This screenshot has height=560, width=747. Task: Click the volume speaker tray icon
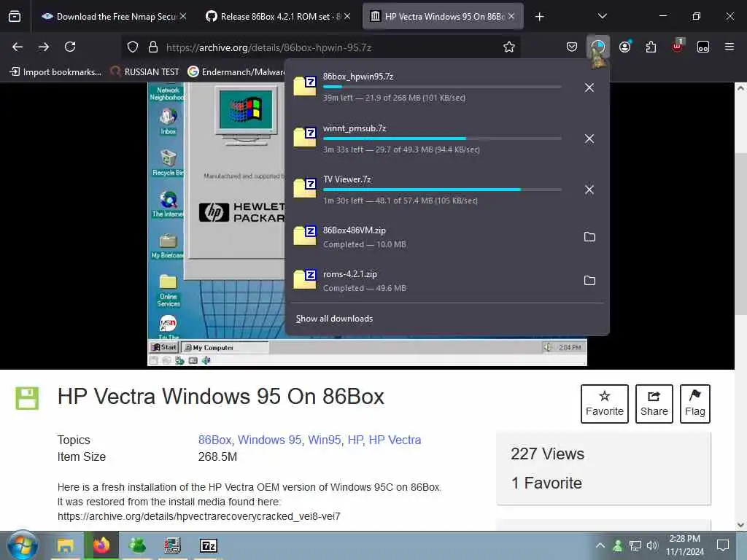(652, 545)
